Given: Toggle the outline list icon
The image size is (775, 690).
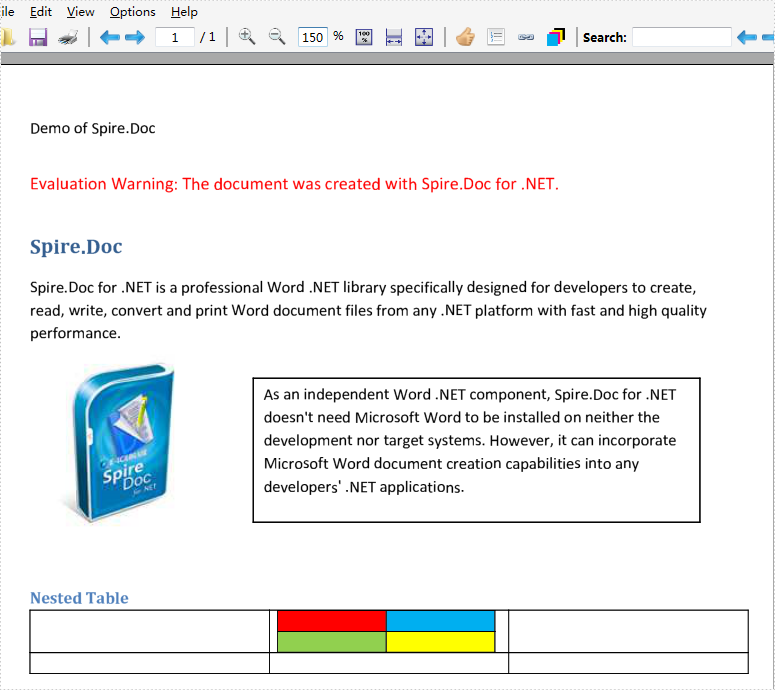Looking at the screenshot, I should (496, 37).
